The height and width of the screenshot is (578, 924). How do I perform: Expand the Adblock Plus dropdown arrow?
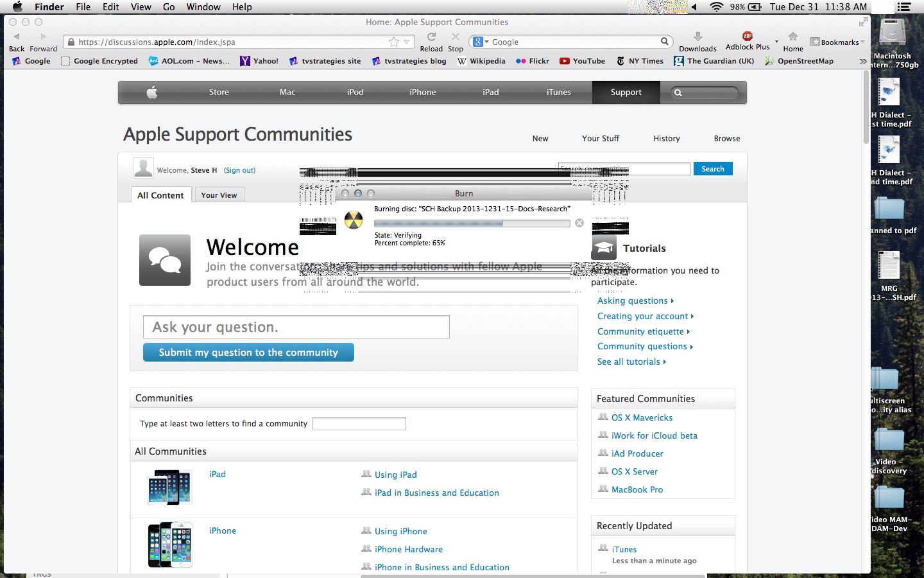[x=776, y=42]
